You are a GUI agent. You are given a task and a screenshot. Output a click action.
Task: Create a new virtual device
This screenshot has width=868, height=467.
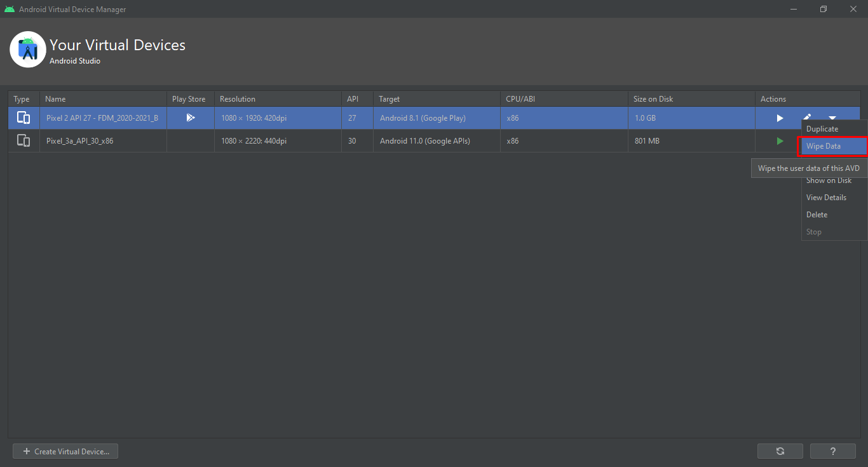tap(65, 451)
